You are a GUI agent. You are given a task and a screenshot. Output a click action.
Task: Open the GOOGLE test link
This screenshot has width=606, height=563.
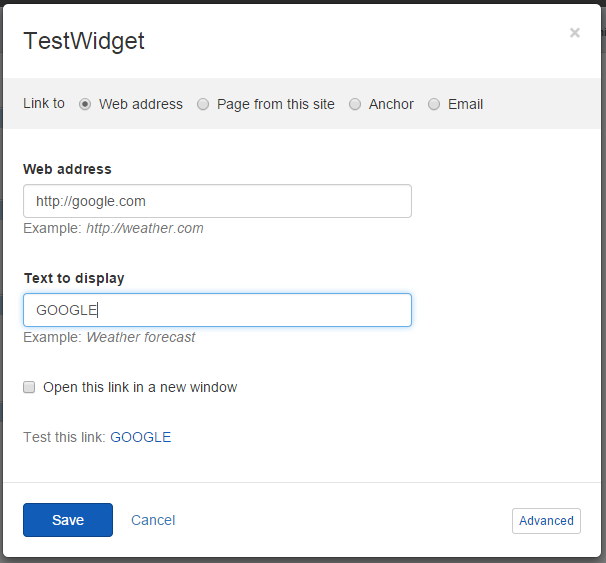coord(140,437)
